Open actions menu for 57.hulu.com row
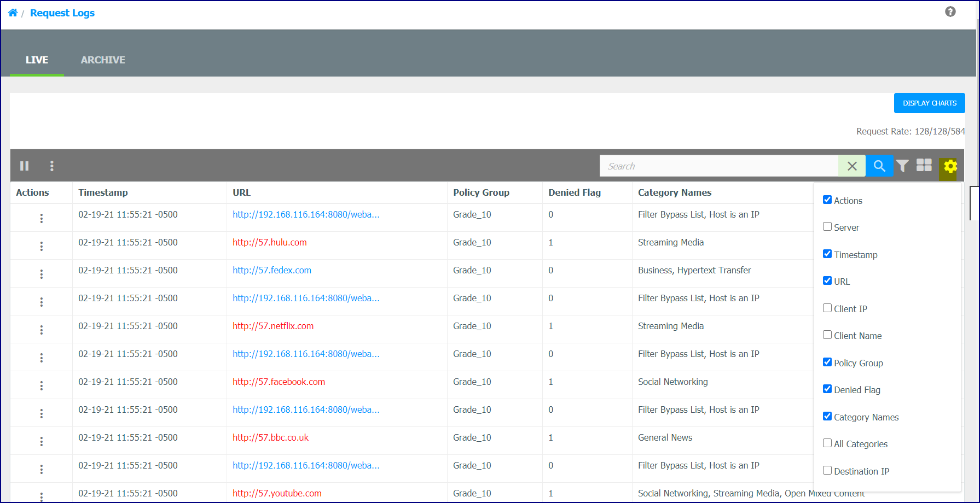This screenshot has height=503, width=980. (x=41, y=246)
